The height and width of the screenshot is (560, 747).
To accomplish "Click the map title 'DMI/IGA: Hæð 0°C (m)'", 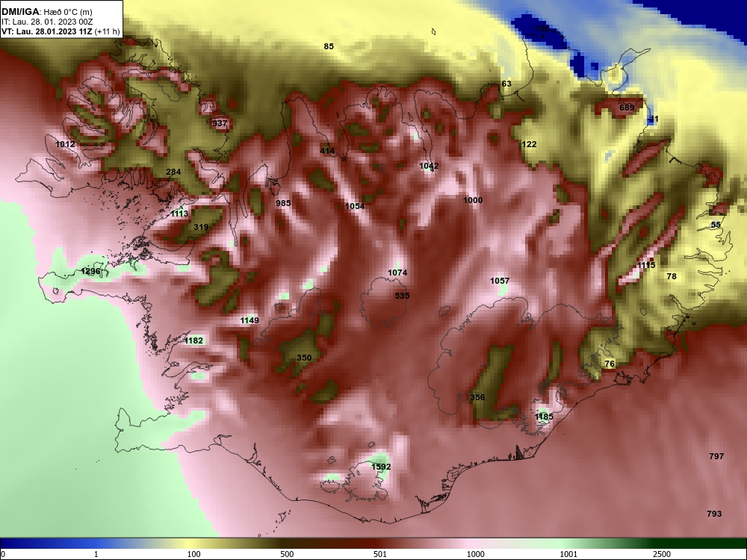I will [46, 12].
